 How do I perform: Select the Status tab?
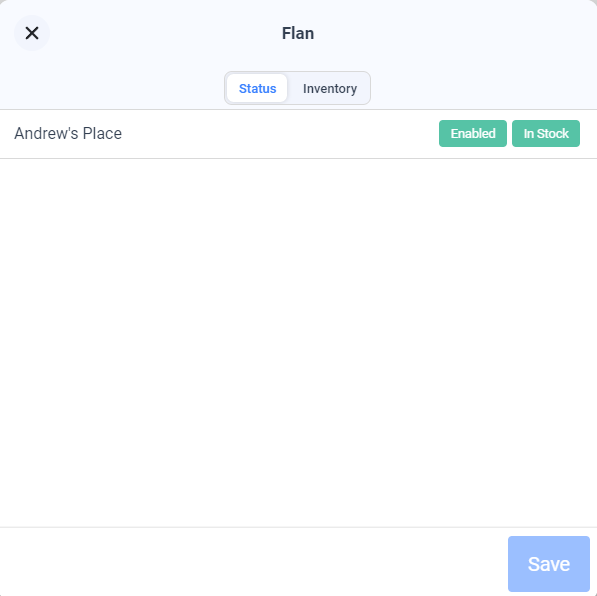click(x=257, y=88)
